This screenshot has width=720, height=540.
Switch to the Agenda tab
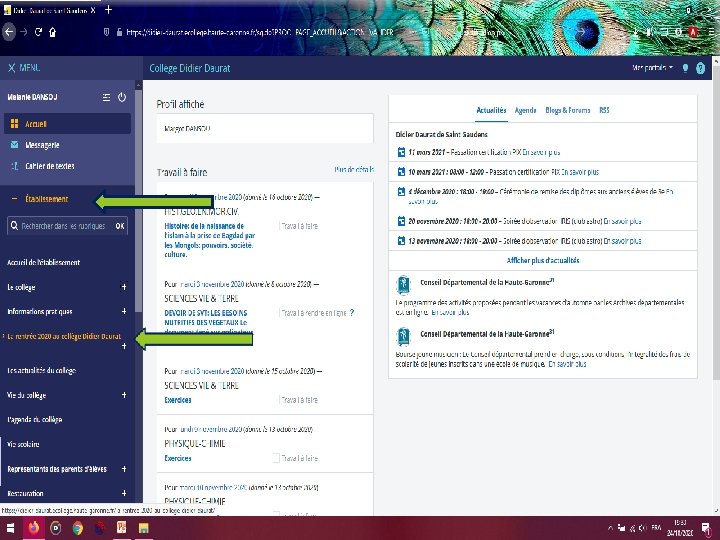pos(525,110)
